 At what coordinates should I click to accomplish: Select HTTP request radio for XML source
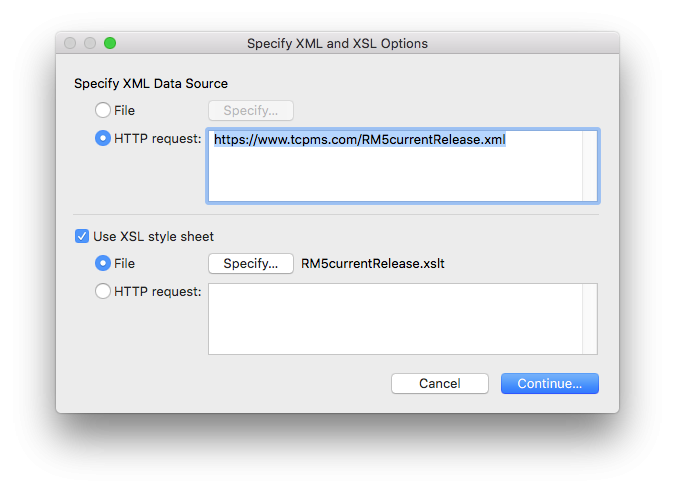coord(103,138)
